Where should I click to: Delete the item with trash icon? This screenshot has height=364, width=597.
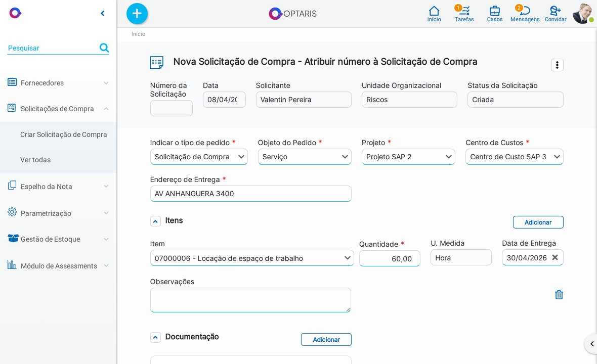tap(559, 295)
